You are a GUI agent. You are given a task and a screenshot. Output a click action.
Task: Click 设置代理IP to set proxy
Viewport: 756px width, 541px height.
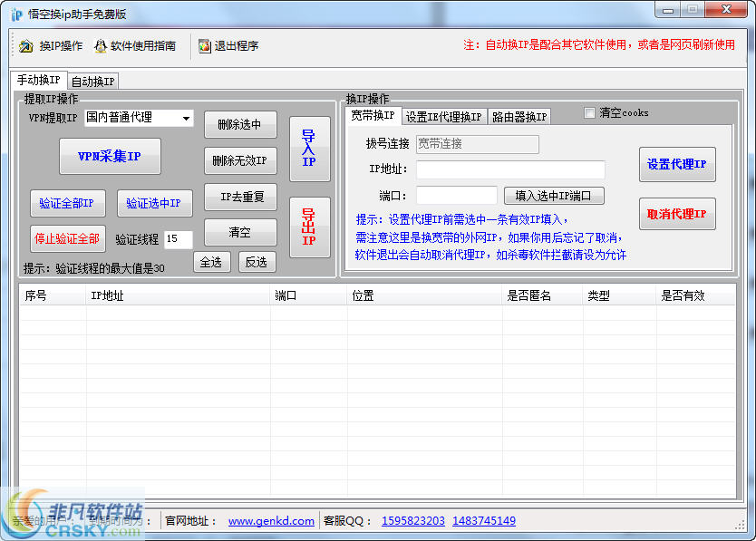676,164
